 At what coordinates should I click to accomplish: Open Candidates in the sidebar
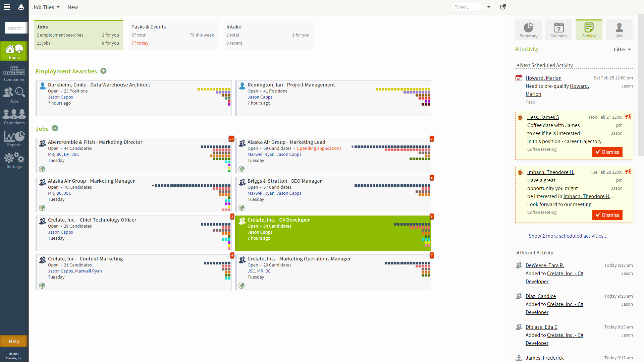point(14,117)
